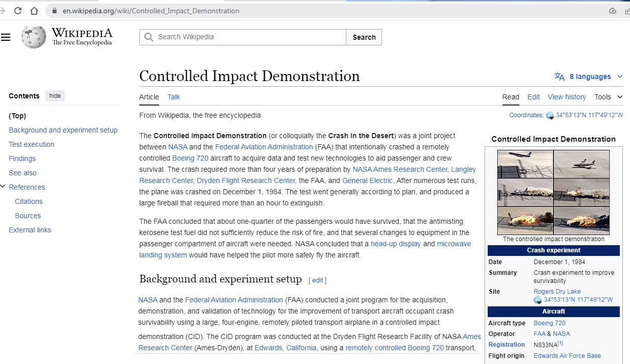Click the [1] citation next to N833NA

tap(560, 343)
